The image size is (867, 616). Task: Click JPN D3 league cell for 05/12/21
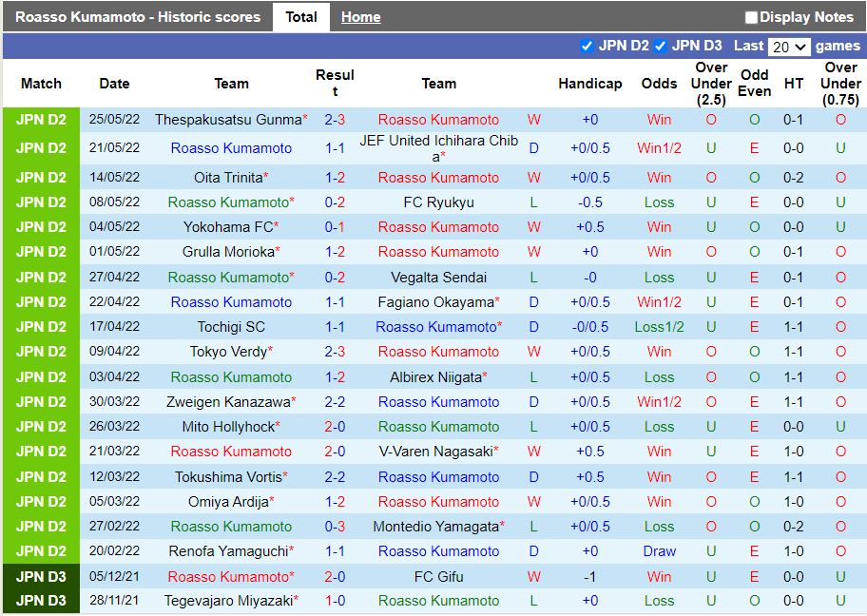click(41, 577)
